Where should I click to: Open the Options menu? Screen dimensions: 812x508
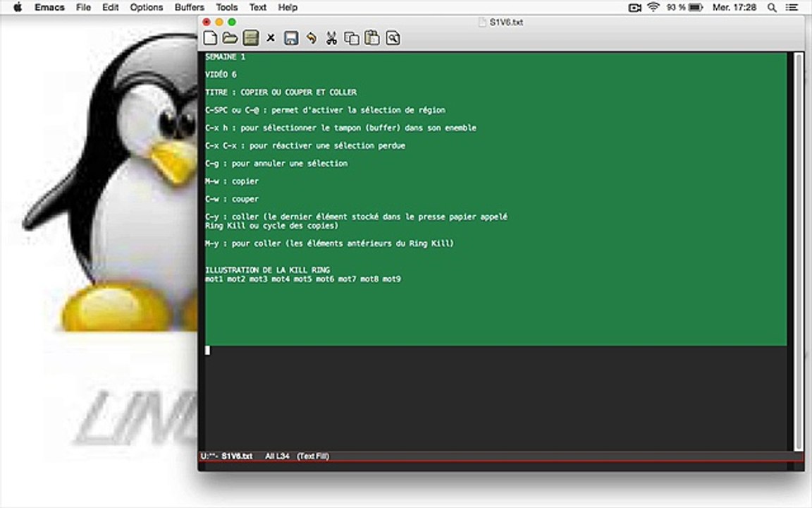pos(147,7)
